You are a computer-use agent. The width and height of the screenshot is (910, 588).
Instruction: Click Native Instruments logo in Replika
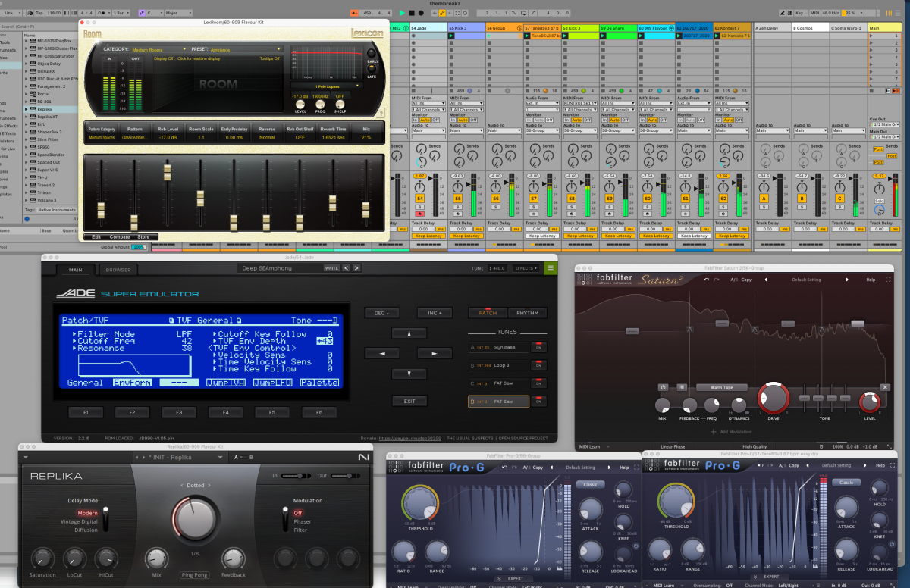(364, 457)
